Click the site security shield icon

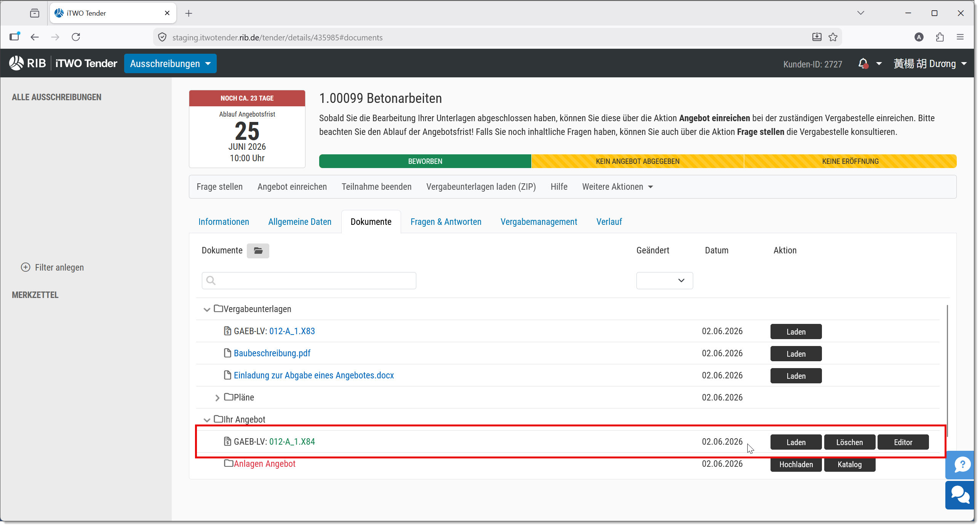(x=162, y=37)
